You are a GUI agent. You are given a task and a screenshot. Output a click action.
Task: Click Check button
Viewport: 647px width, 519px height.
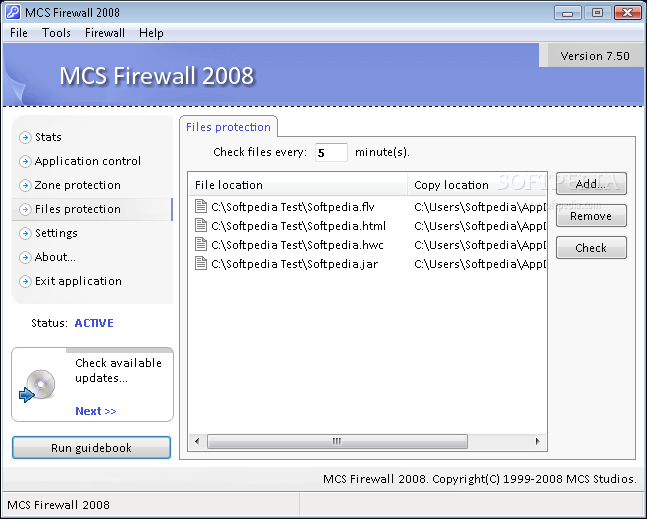(591, 248)
